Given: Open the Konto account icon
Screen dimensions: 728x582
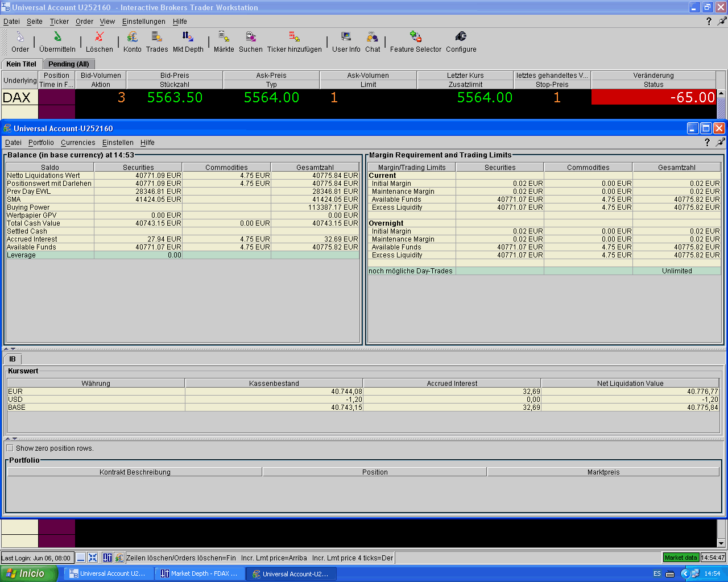Looking at the screenshot, I should (x=133, y=37).
